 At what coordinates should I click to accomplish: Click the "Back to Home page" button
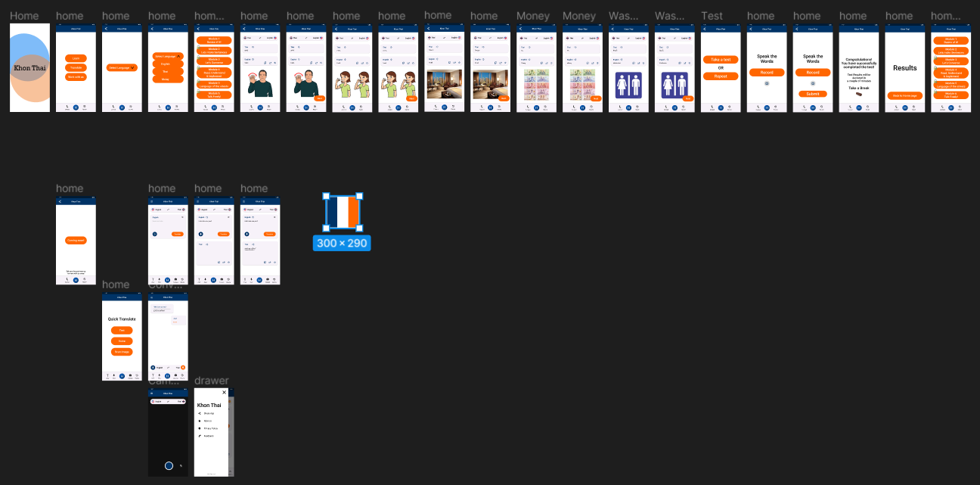pos(905,95)
